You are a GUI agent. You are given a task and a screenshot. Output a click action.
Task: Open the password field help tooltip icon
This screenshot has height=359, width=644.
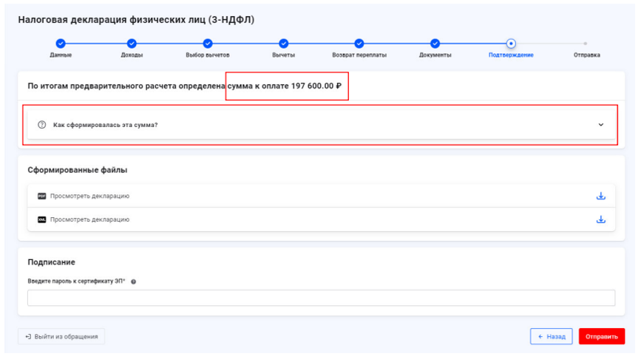[x=133, y=281]
